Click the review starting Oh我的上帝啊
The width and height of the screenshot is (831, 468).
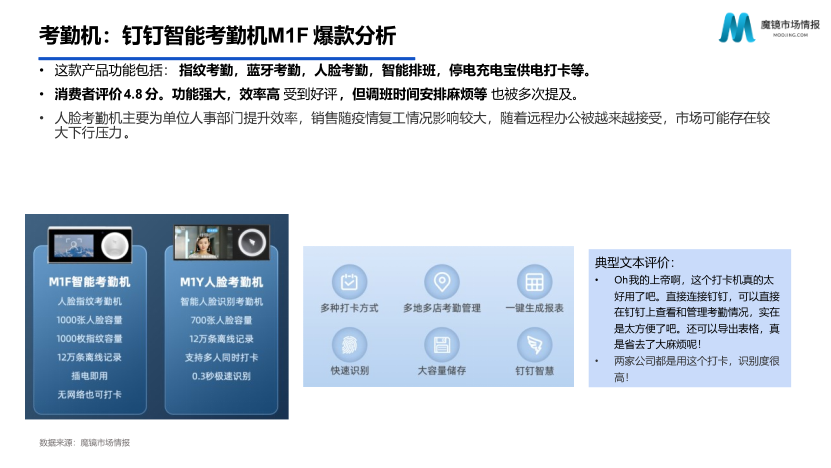tap(696, 312)
